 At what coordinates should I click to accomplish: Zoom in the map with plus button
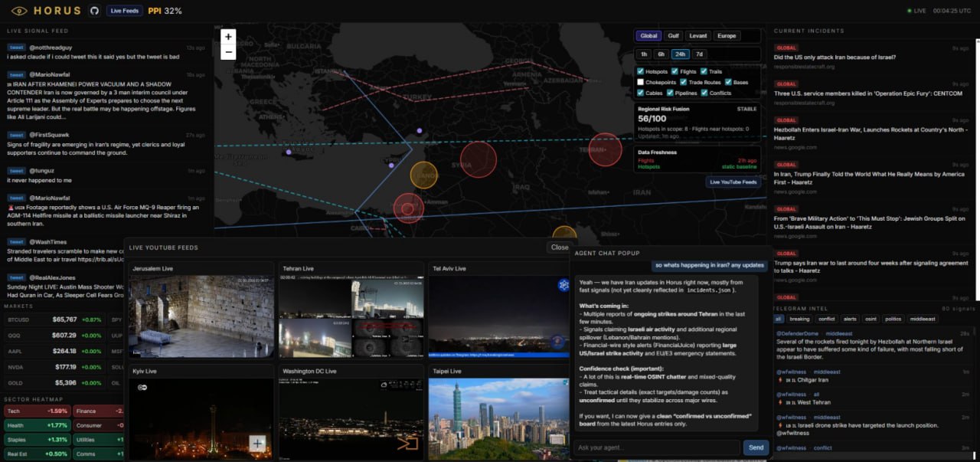pyautogui.click(x=228, y=36)
